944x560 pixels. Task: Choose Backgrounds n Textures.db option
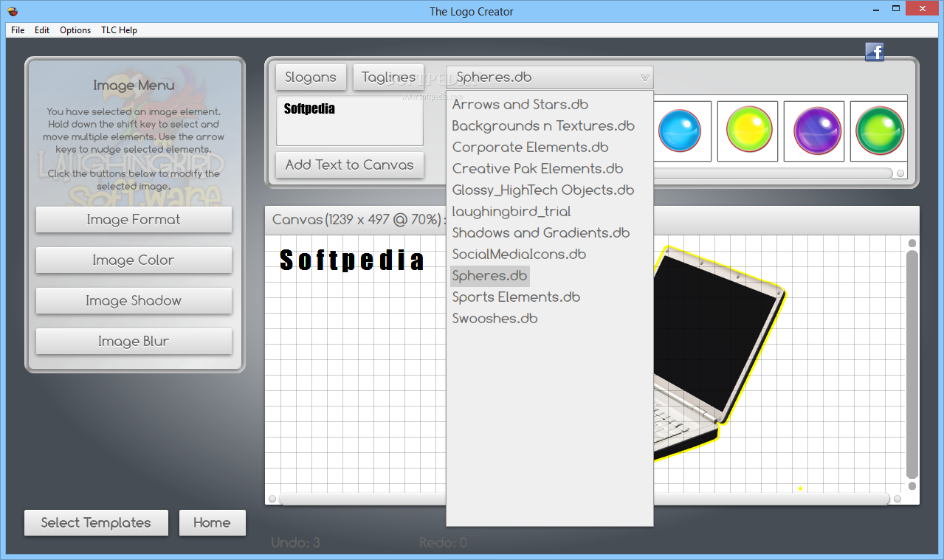(x=543, y=125)
